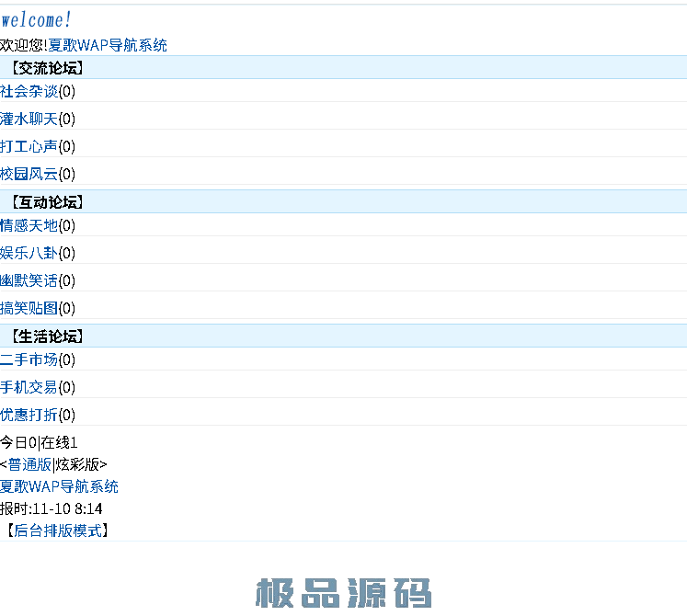Visit the 校园风云 forum
Image resolution: width=687 pixels, height=616 pixels.
29,174
